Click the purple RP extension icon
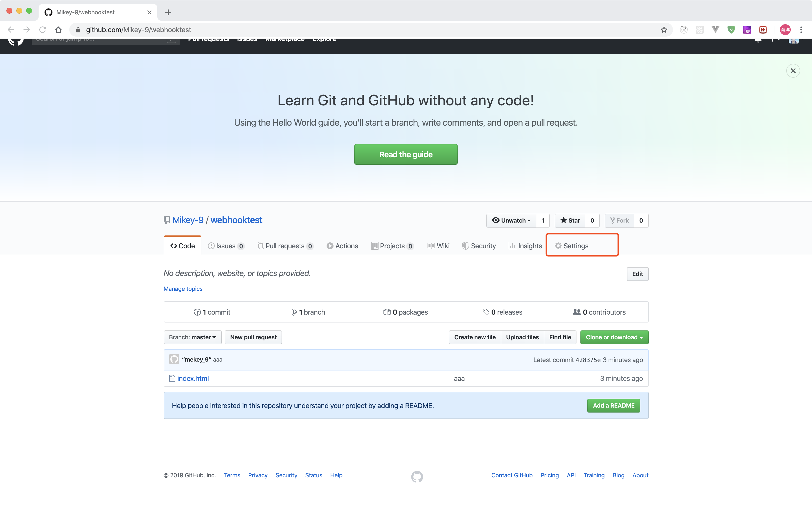The width and height of the screenshot is (812, 508). [747, 30]
